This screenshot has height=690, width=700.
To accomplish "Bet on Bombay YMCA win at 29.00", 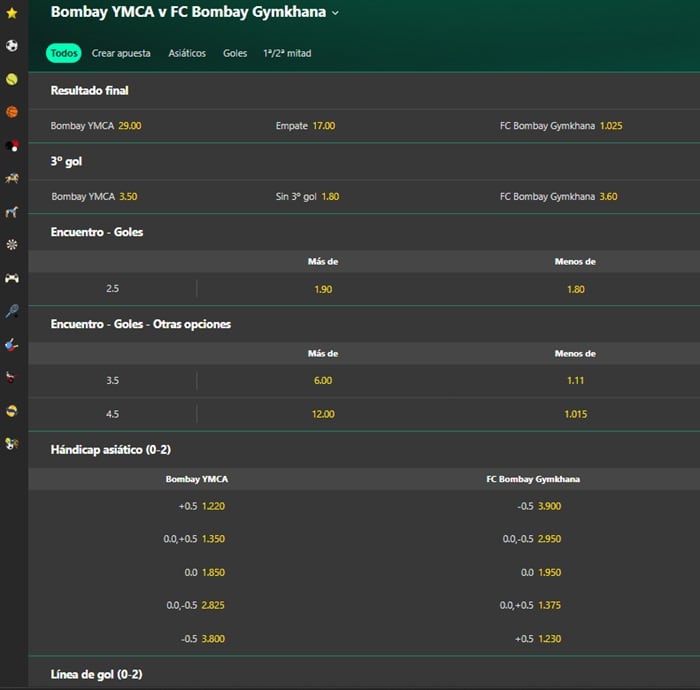I will 129,126.
